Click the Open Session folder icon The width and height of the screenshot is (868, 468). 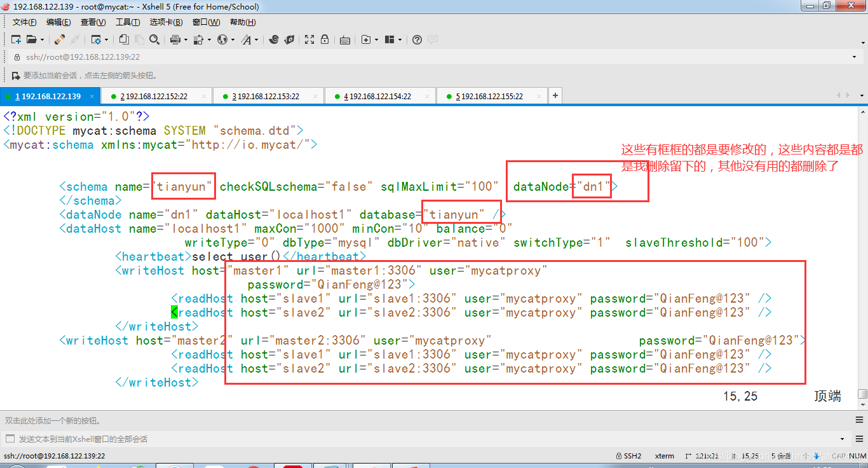pyautogui.click(x=31, y=39)
